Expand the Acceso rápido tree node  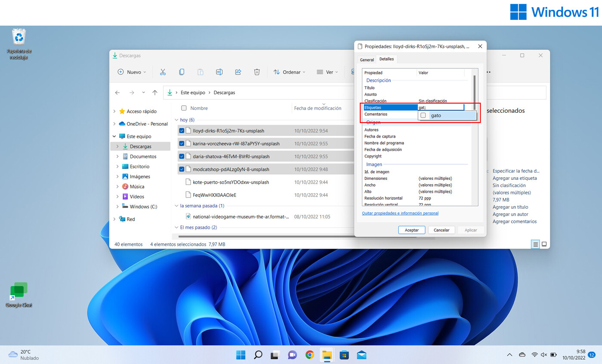[x=114, y=111]
